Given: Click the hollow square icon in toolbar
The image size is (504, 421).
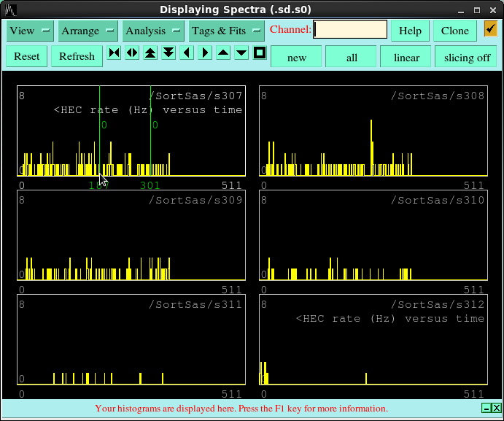Looking at the screenshot, I should (260, 53).
